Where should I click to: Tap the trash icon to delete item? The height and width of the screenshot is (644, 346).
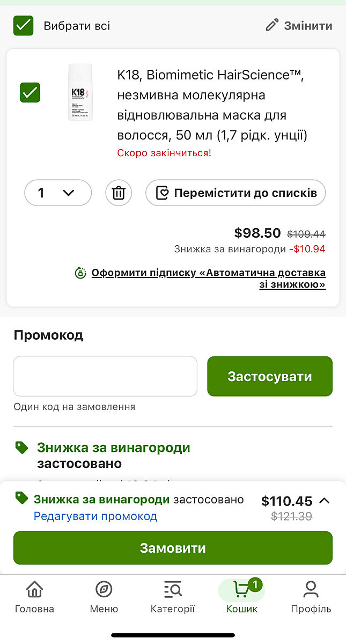119,193
